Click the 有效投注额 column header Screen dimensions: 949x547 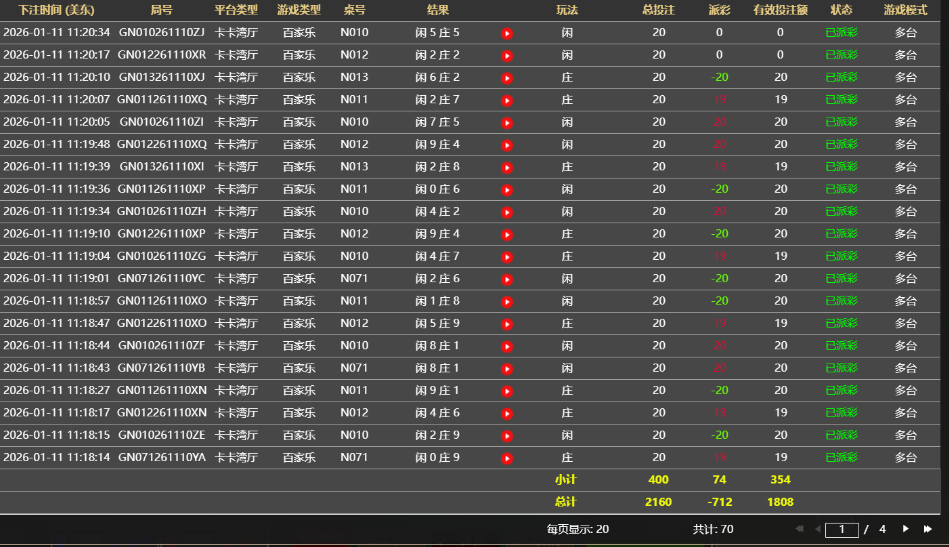pos(781,10)
